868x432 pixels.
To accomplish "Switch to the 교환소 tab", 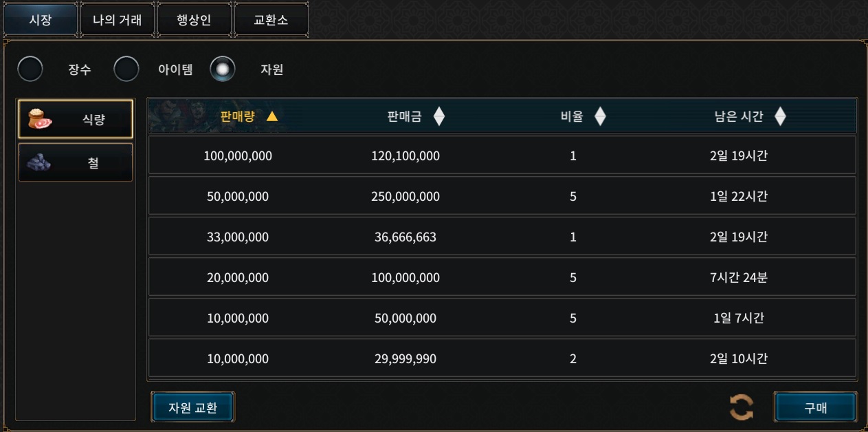I will click(271, 20).
